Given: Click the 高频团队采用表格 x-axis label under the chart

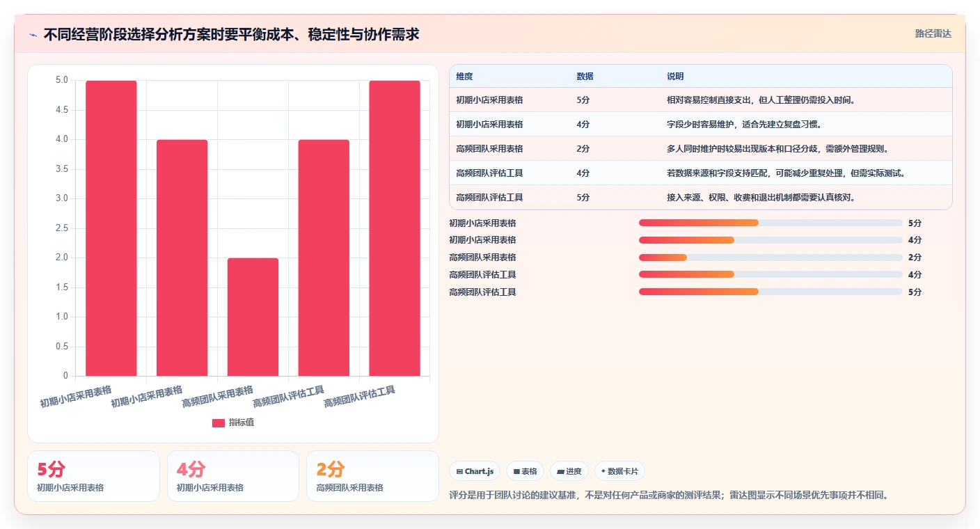Looking at the screenshot, I should 217,396.
